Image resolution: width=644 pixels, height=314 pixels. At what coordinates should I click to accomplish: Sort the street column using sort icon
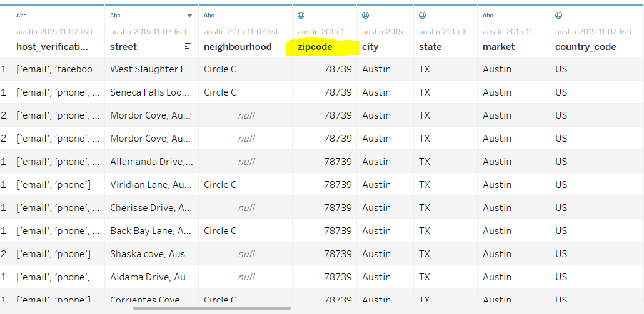[x=188, y=47]
